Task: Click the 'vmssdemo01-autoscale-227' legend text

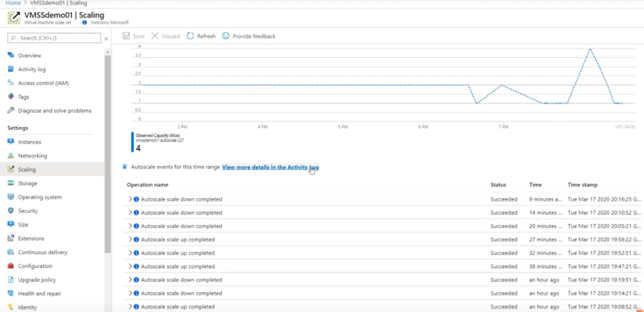Action: click(x=160, y=140)
